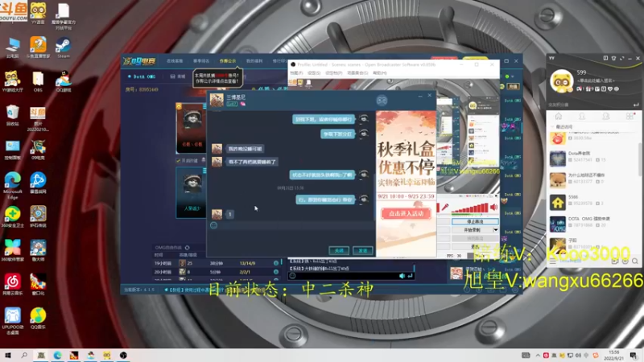This screenshot has height=362, width=644.
Task: Click the chat message input field
Action: [291, 237]
